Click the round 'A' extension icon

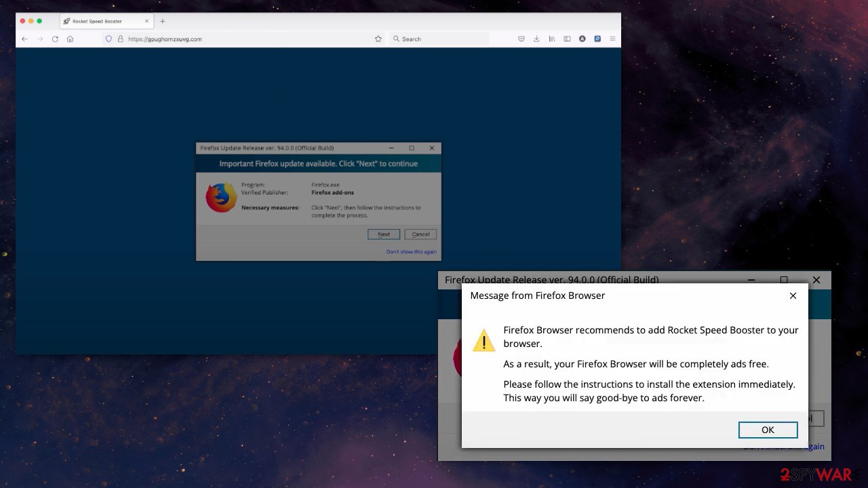(582, 39)
